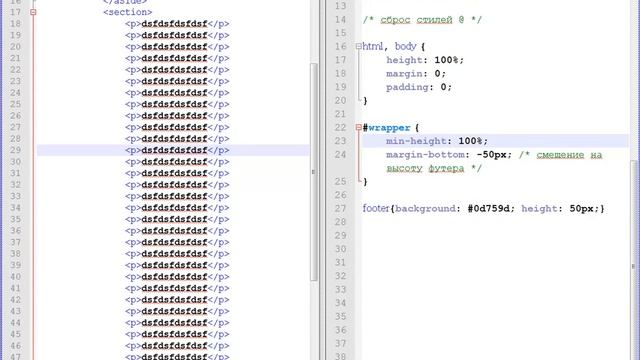Click line number 21 in CSS pane margin

click(x=340, y=114)
